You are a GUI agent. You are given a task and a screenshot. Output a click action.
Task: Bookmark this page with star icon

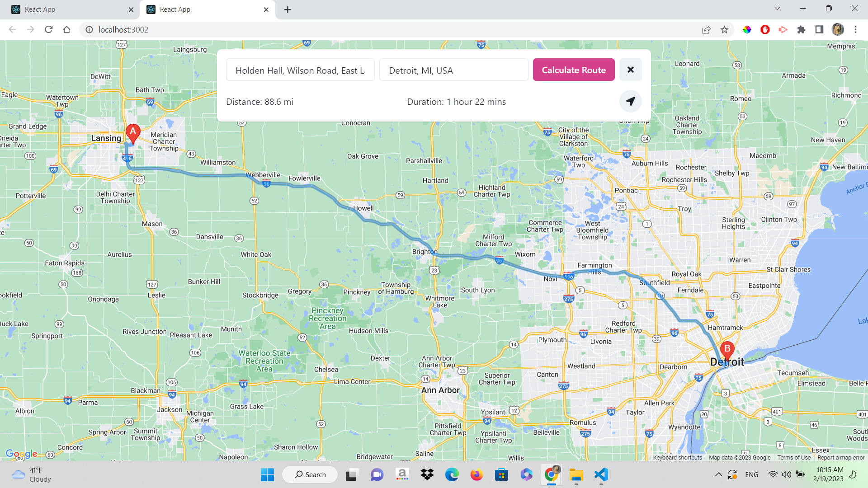725,30
